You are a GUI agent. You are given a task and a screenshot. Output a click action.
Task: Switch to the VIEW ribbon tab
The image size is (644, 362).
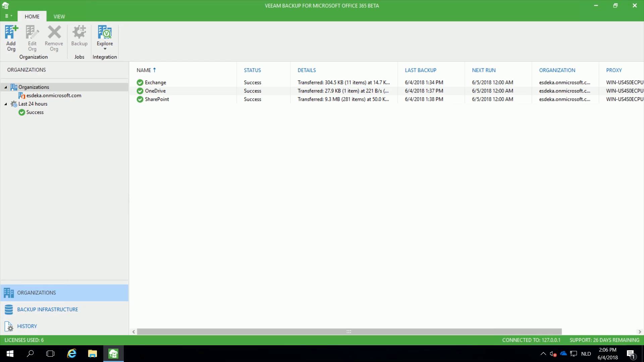(x=59, y=16)
